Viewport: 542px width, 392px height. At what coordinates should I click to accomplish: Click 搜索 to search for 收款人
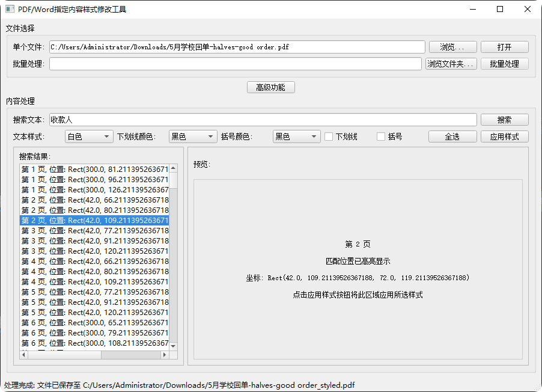pyautogui.click(x=504, y=119)
